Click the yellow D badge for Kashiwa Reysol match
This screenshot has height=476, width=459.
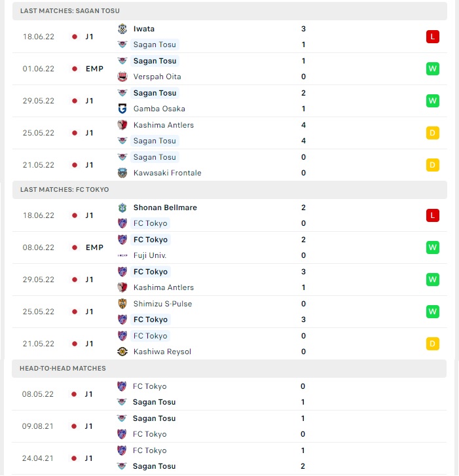(433, 344)
